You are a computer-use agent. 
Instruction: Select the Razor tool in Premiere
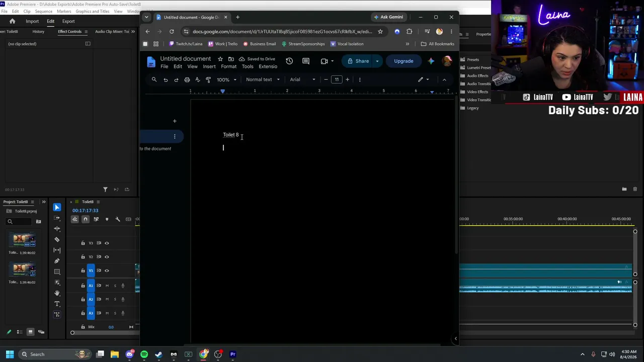57,239
